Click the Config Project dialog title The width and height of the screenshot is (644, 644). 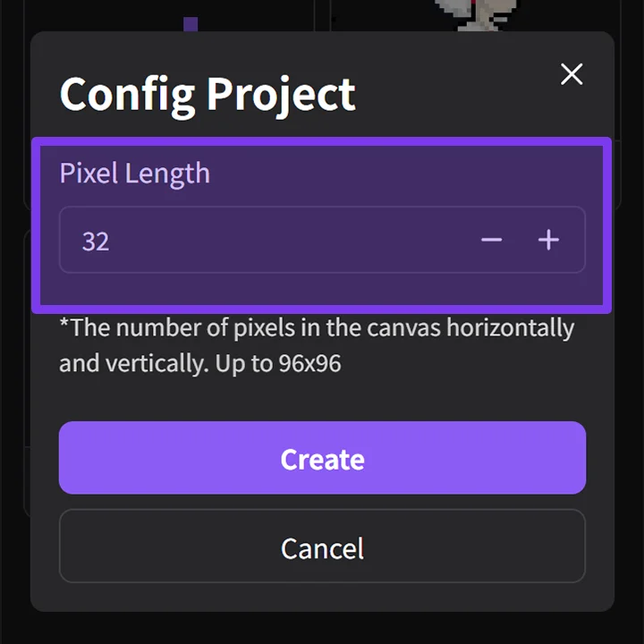coord(208,96)
